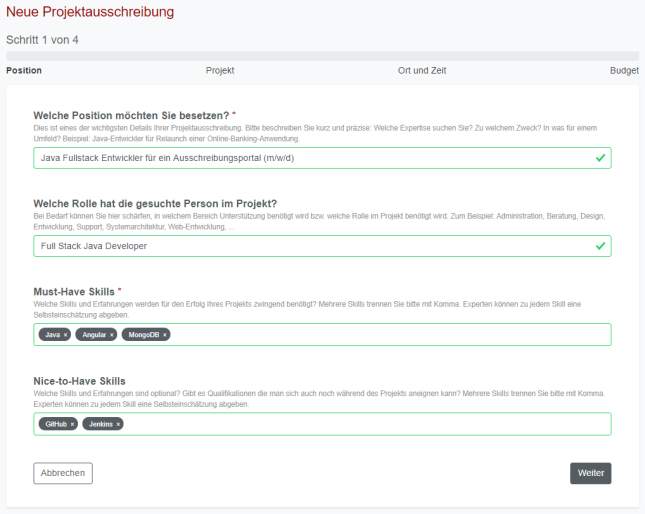
Task: Remove the Angular skill tag
Action: click(112, 335)
